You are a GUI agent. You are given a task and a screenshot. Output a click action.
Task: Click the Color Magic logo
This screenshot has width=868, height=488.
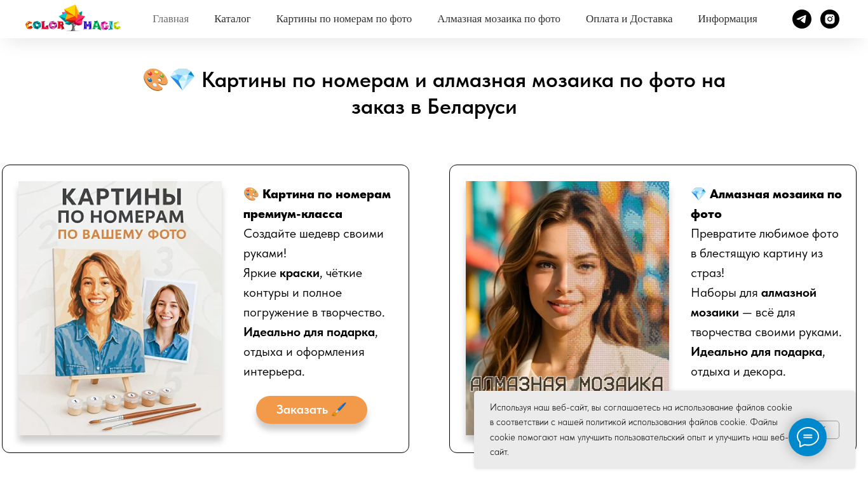pyautogui.click(x=72, y=18)
